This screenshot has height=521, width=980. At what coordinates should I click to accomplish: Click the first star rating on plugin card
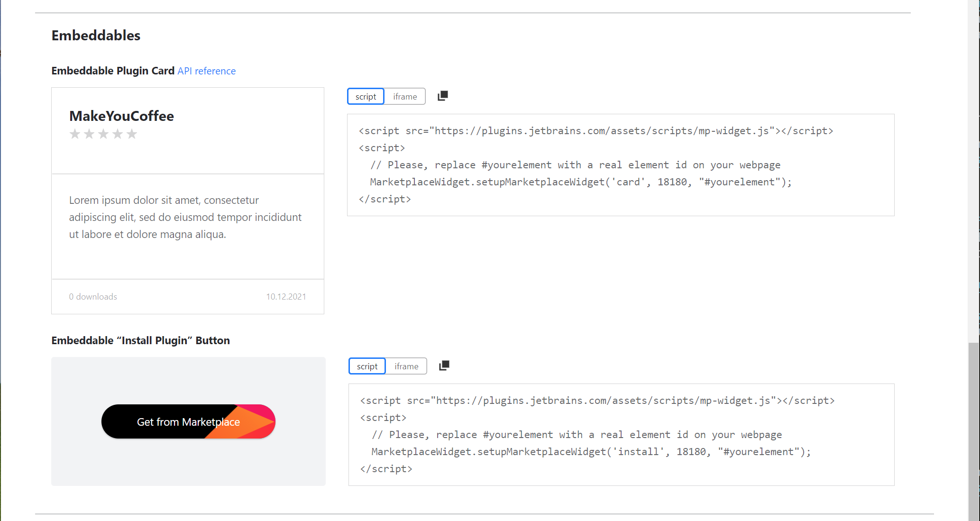click(x=74, y=134)
